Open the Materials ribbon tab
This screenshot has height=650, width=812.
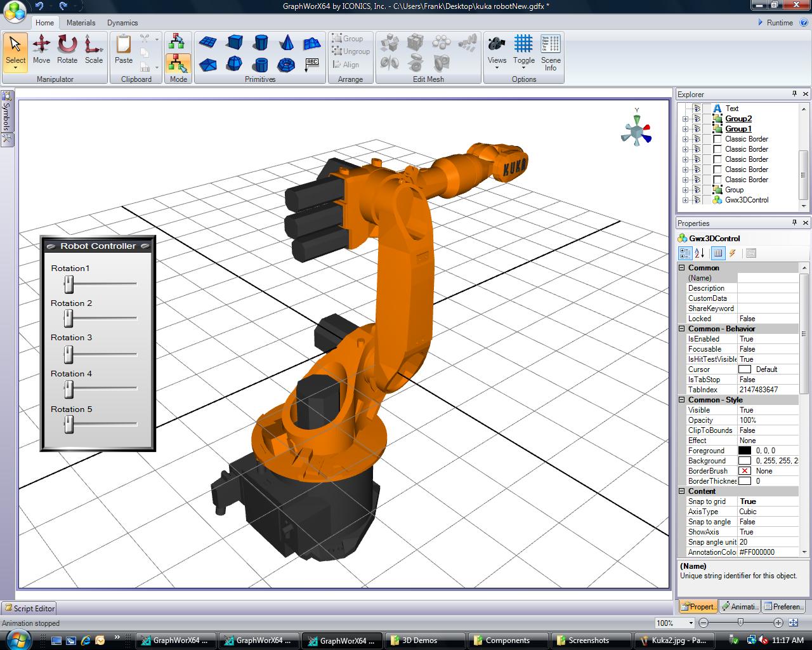(x=81, y=22)
